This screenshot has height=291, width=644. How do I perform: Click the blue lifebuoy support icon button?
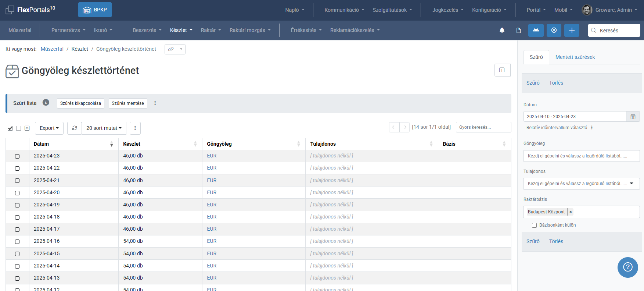(554, 30)
